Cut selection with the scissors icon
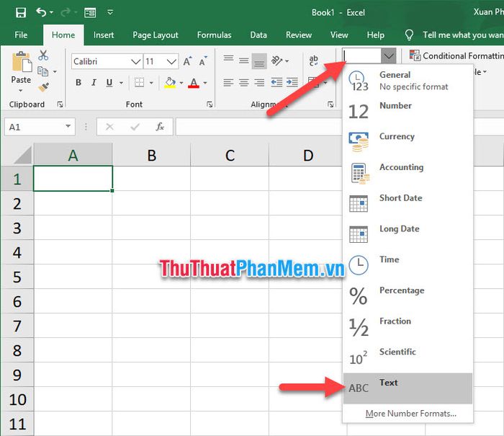Image resolution: width=504 pixels, height=436 pixels. click(43, 55)
